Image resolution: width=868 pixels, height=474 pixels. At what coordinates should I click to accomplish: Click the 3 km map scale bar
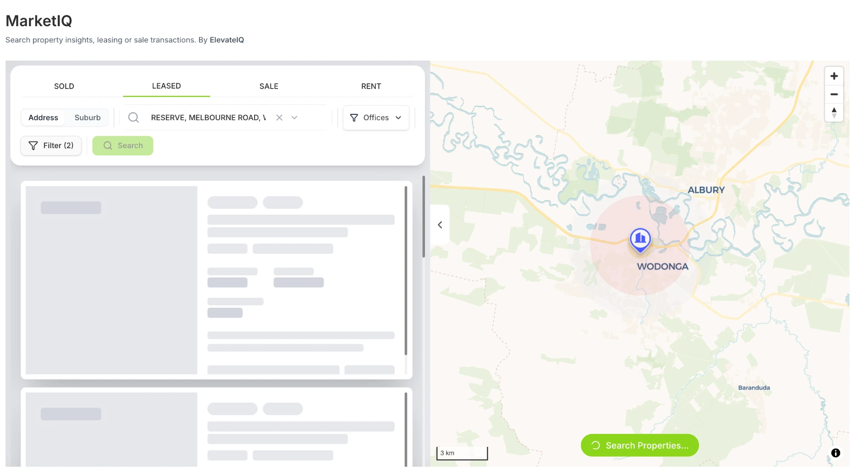(462, 453)
